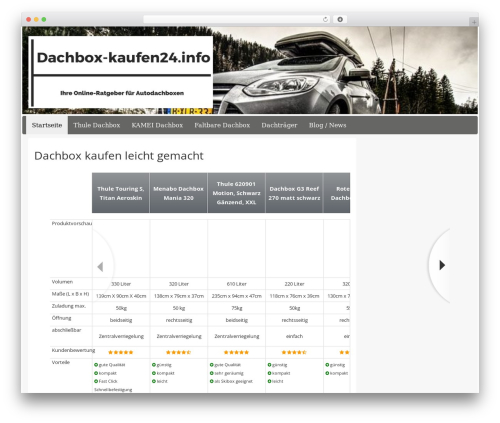Open a new browser tab with plus
Viewport: 500px width, 423px height.
pos(474,22)
